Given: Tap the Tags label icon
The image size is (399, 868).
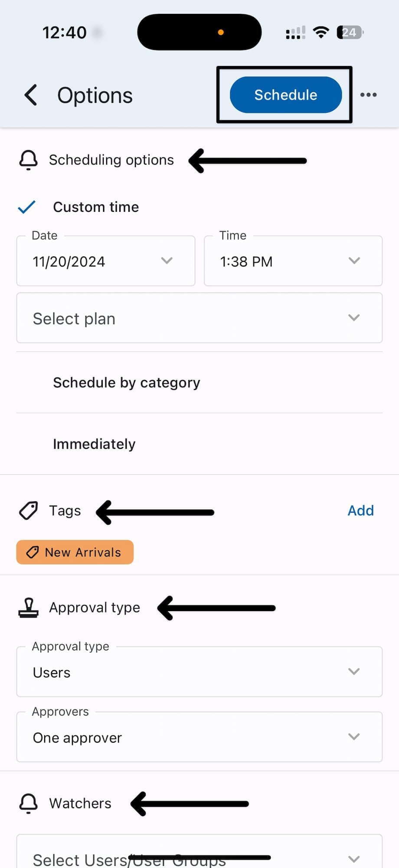Looking at the screenshot, I should coord(29,511).
